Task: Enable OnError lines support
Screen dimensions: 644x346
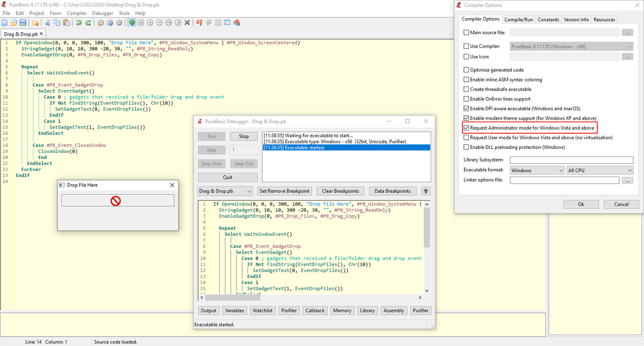Action: coord(466,99)
